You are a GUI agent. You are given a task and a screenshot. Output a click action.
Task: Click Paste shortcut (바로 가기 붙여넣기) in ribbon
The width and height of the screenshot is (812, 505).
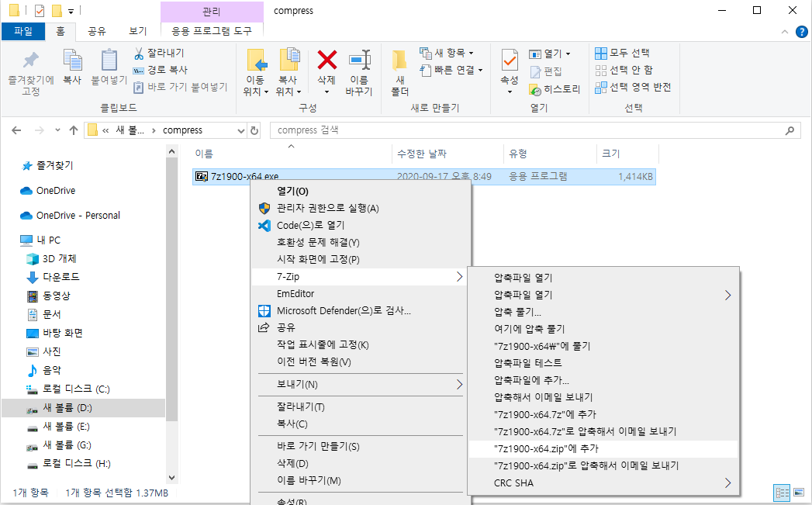(x=181, y=87)
